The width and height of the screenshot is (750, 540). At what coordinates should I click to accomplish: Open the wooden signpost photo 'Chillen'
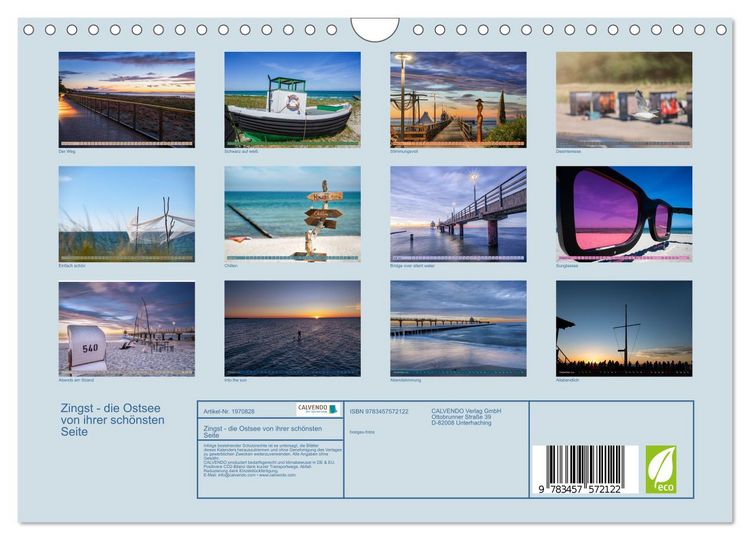[x=293, y=214]
